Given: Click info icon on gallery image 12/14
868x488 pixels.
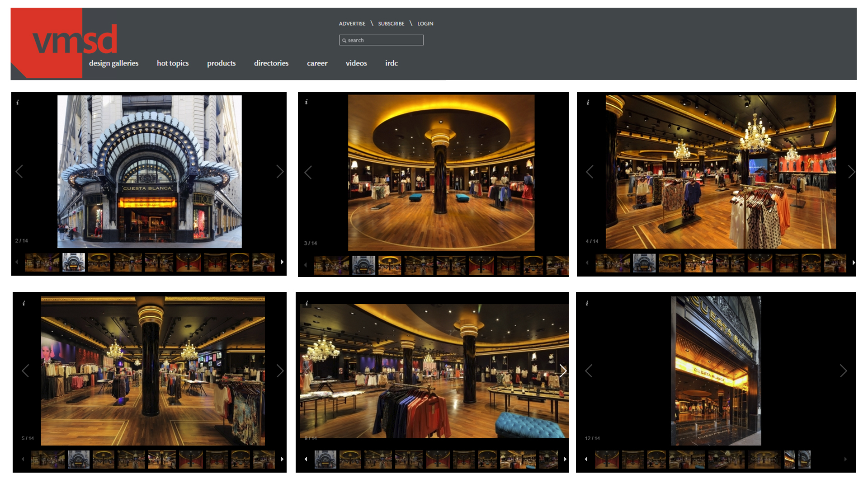Looking at the screenshot, I should tap(587, 303).
